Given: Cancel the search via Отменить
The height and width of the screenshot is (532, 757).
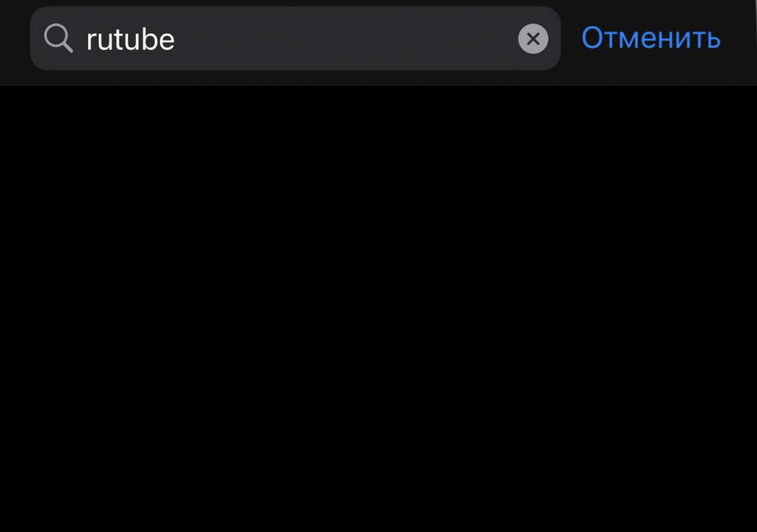Looking at the screenshot, I should pos(651,38).
